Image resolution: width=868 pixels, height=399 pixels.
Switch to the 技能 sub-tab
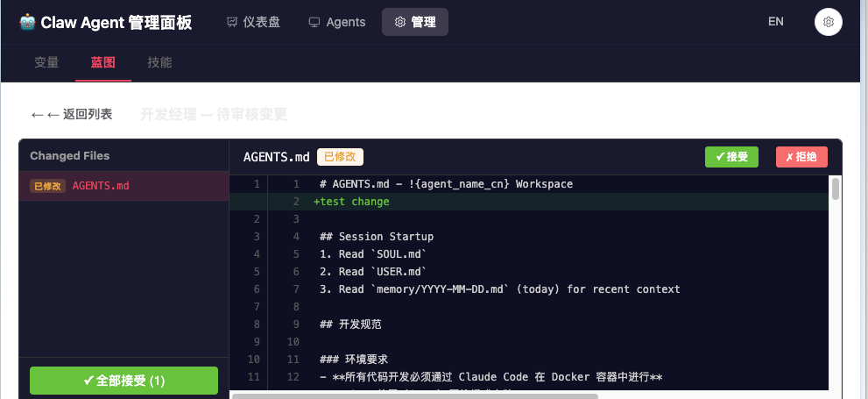pyautogui.click(x=159, y=62)
